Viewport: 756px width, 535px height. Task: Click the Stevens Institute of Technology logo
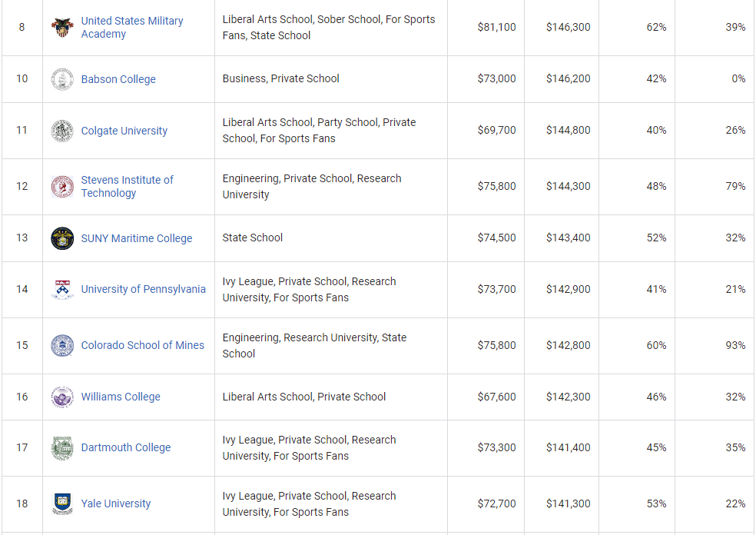(61, 187)
